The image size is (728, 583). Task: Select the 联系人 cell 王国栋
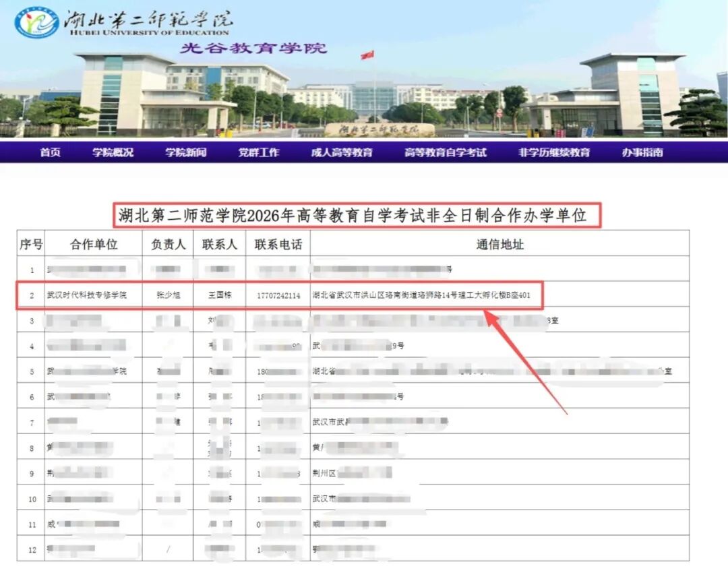tap(220, 295)
